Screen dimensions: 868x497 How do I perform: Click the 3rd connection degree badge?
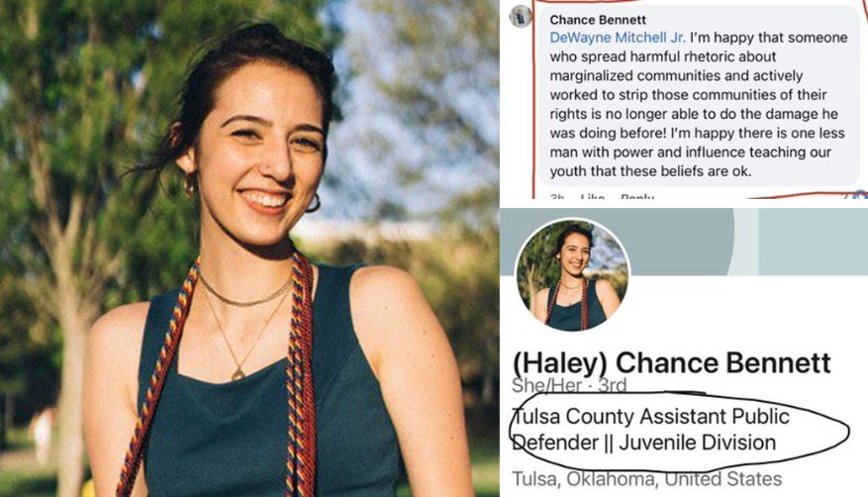(613, 385)
